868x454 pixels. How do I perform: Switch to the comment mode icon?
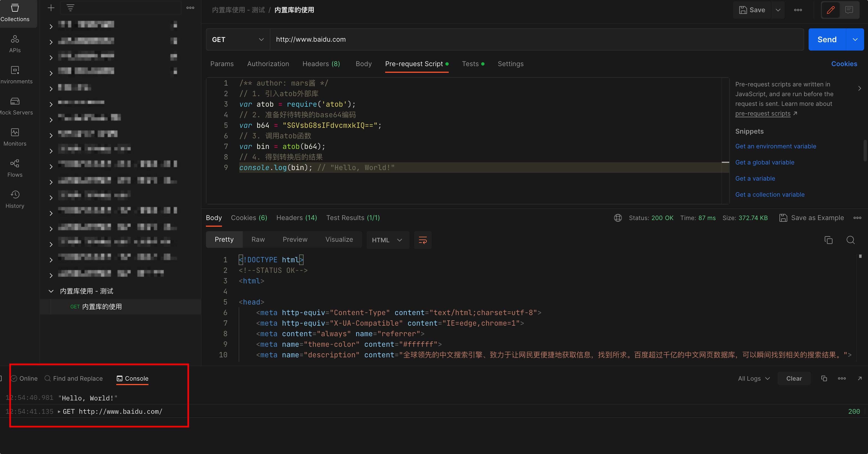tap(849, 10)
